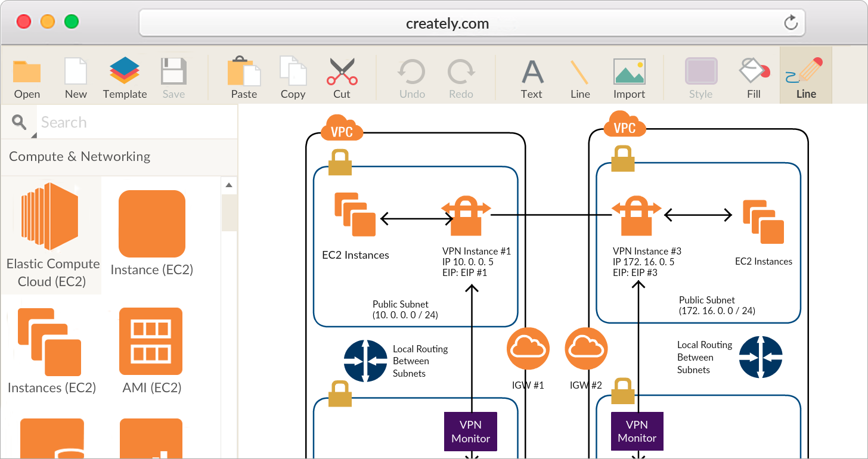The width and height of the screenshot is (868, 459).
Task: Create a New document
Action: (75, 76)
